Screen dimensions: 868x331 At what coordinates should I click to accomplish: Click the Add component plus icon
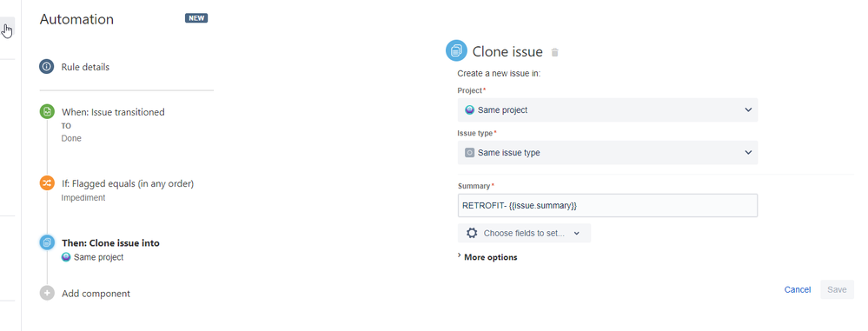pos(47,293)
